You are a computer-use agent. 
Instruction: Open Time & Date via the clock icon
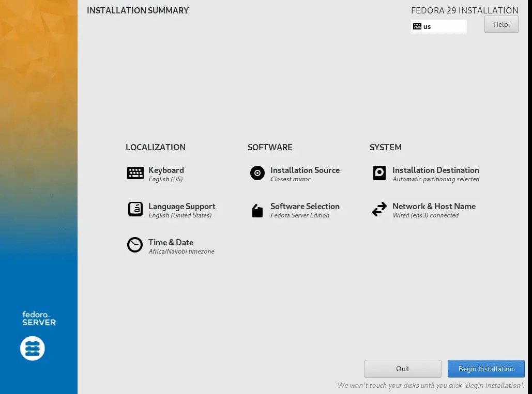pos(135,245)
